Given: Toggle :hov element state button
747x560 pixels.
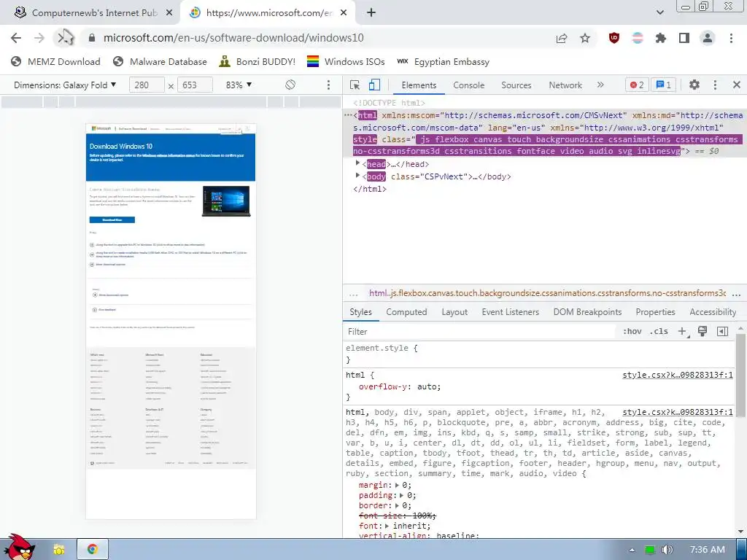Looking at the screenshot, I should coord(632,332).
